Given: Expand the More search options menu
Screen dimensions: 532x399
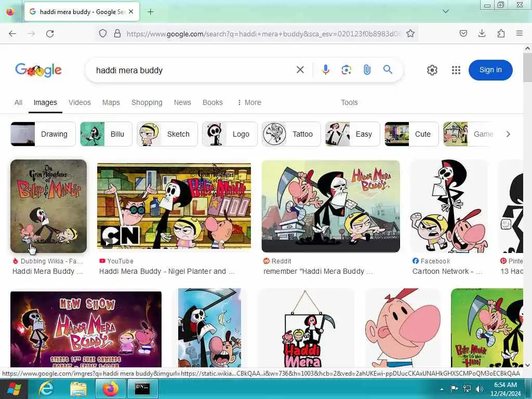Looking at the screenshot, I should pos(249,102).
